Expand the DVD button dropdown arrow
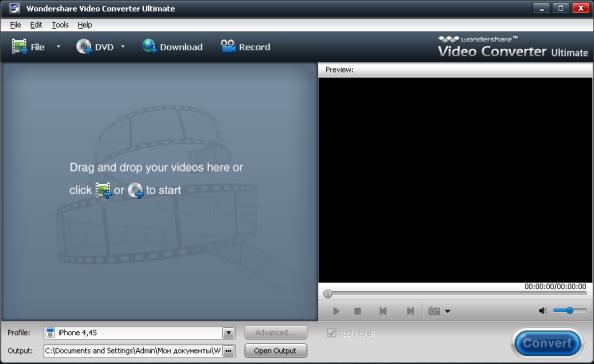This screenshot has height=364, width=594. click(123, 46)
